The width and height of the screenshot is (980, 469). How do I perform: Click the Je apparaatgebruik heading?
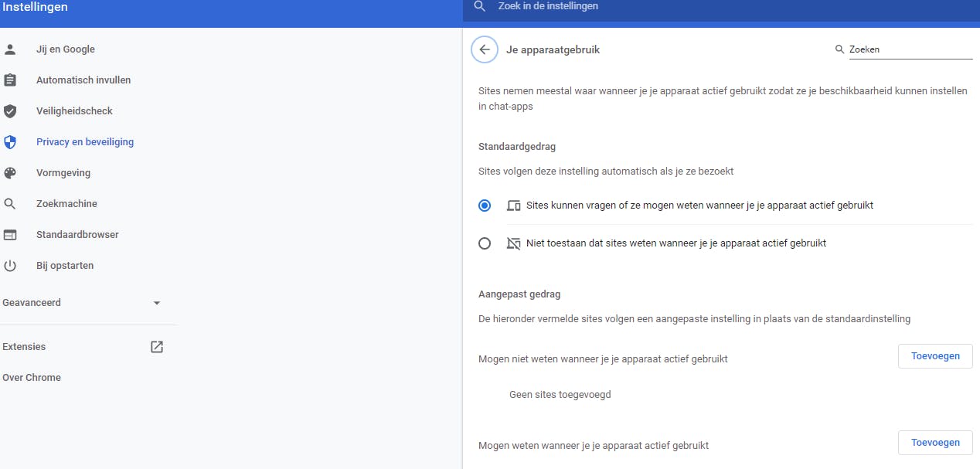(553, 49)
